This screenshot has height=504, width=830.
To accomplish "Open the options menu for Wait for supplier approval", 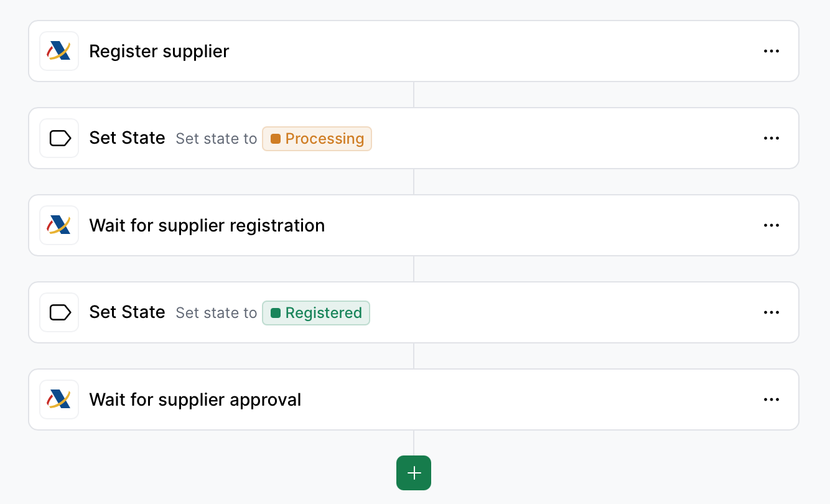I will [x=772, y=399].
